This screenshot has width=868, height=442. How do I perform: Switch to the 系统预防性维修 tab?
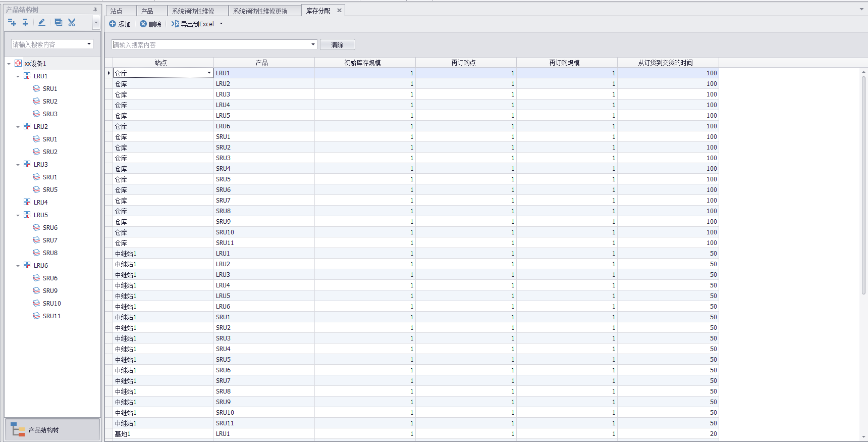pyautogui.click(x=193, y=11)
